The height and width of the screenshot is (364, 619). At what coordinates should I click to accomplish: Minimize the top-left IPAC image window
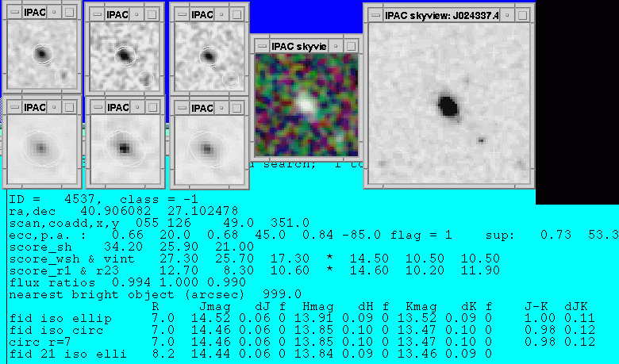click(54, 12)
